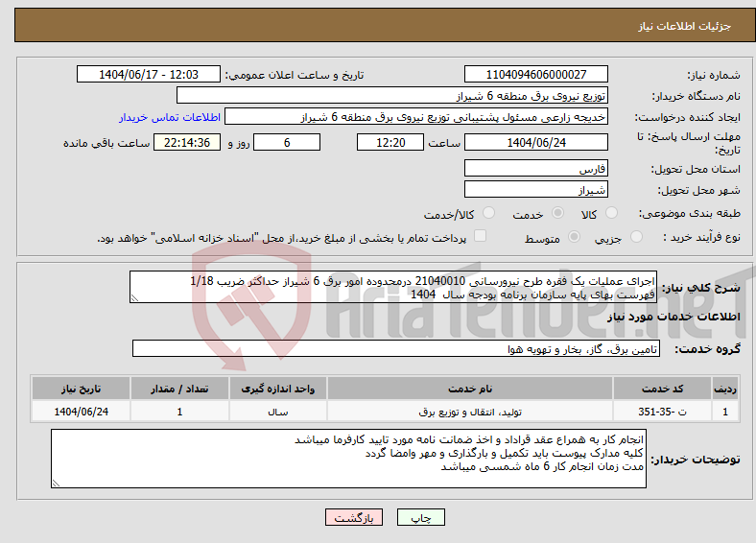The width and height of the screenshot is (756, 543).
Task: Click the city field شیراز
Action: click(x=536, y=189)
